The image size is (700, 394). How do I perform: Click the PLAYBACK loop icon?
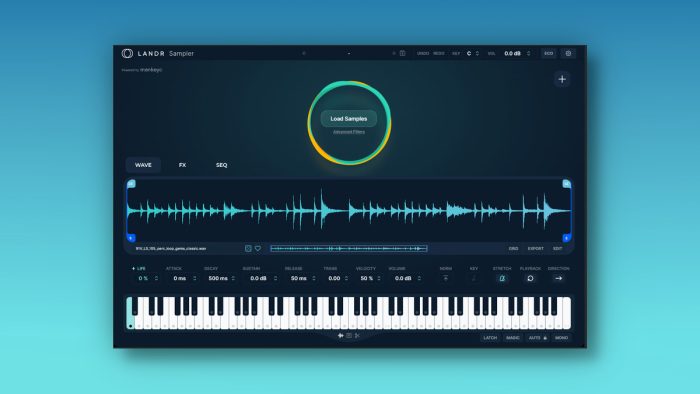tap(530, 278)
